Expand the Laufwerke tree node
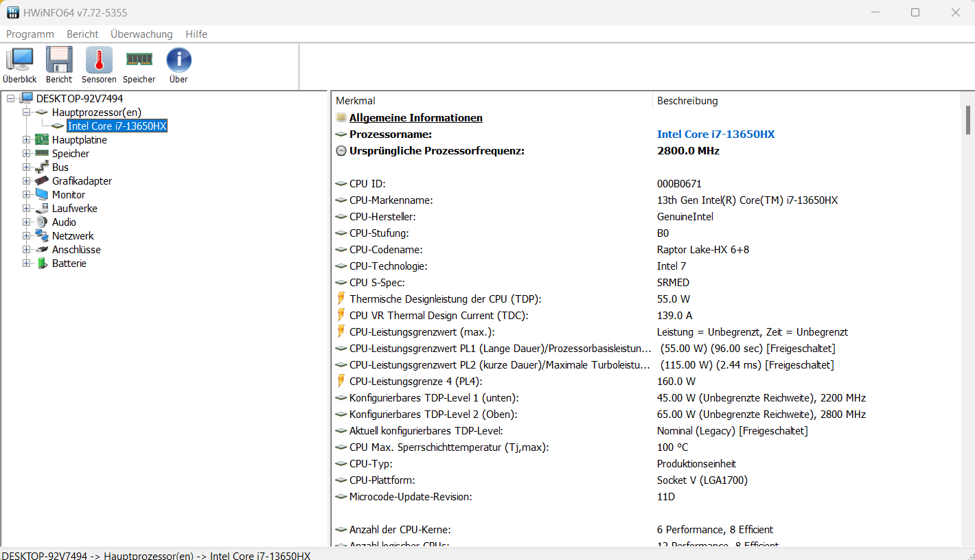The width and height of the screenshot is (975, 560). coord(27,209)
